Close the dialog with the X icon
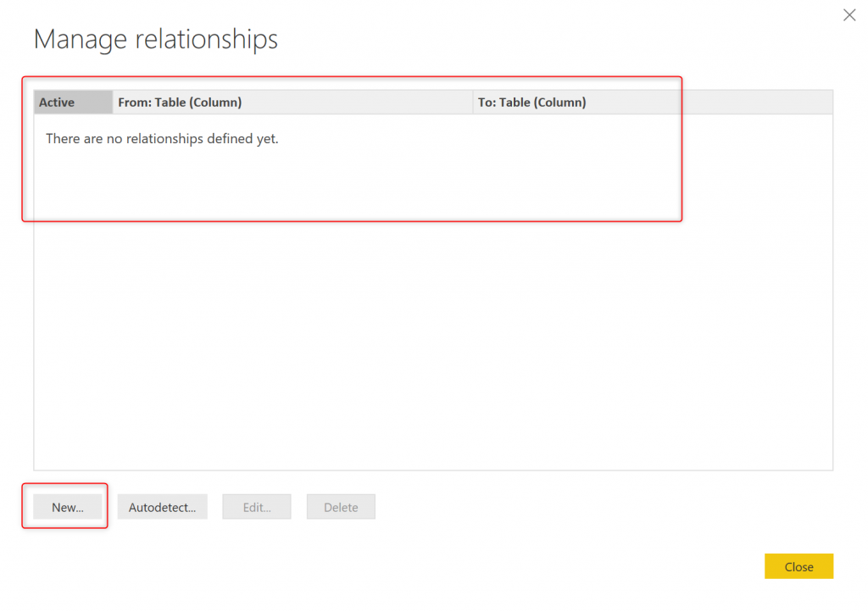 pyautogui.click(x=849, y=15)
